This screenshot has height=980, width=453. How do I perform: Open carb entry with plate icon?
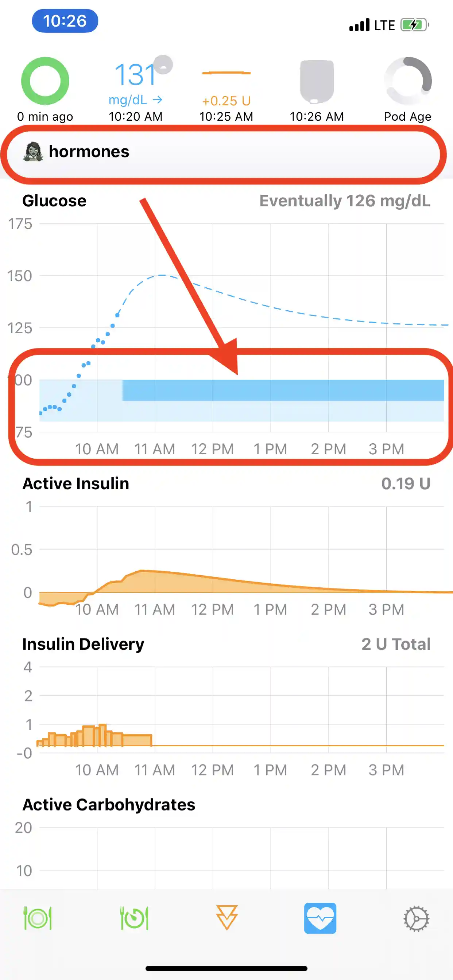(38, 918)
